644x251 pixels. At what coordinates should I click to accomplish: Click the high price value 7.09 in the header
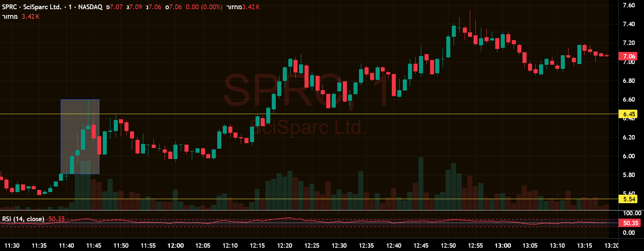coord(136,7)
